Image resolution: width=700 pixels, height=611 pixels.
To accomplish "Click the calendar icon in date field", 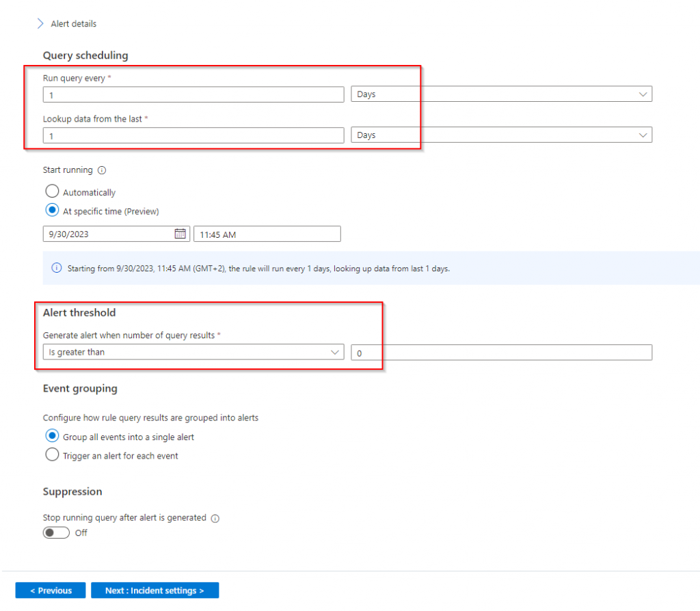I will pyautogui.click(x=180, y=234).
